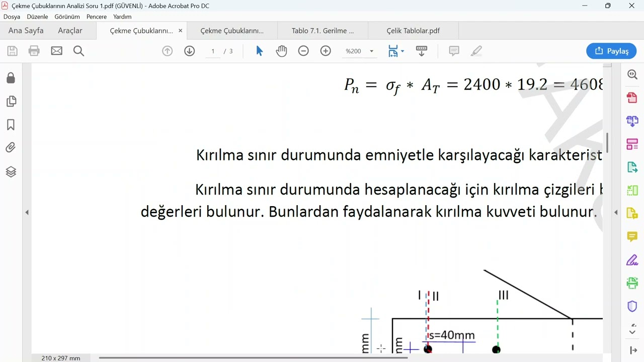
Task: Open Fill & Sign tool in right pane
Action: pyautogui.click(x=632, y=260)
